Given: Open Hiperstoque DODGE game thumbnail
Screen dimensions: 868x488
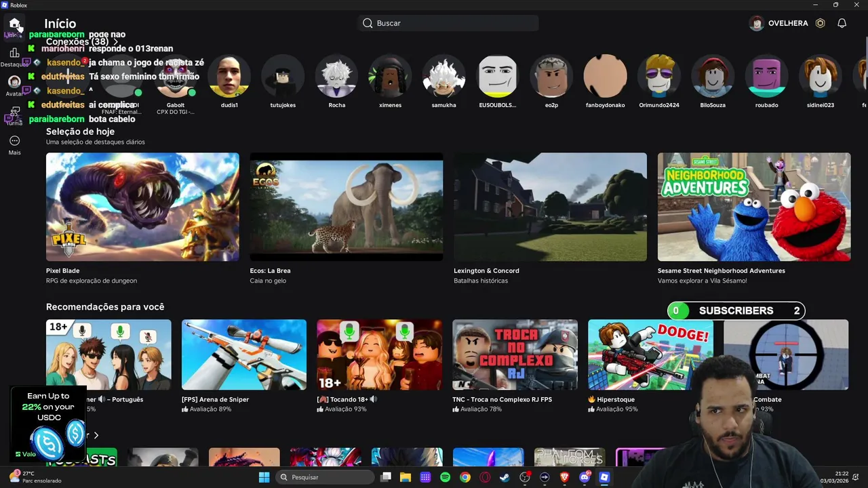Looking at the screenshot, I should pos(650,354).
